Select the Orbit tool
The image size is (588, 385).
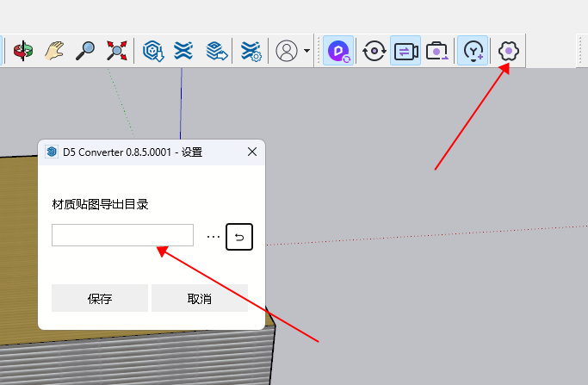coord(22,51)
